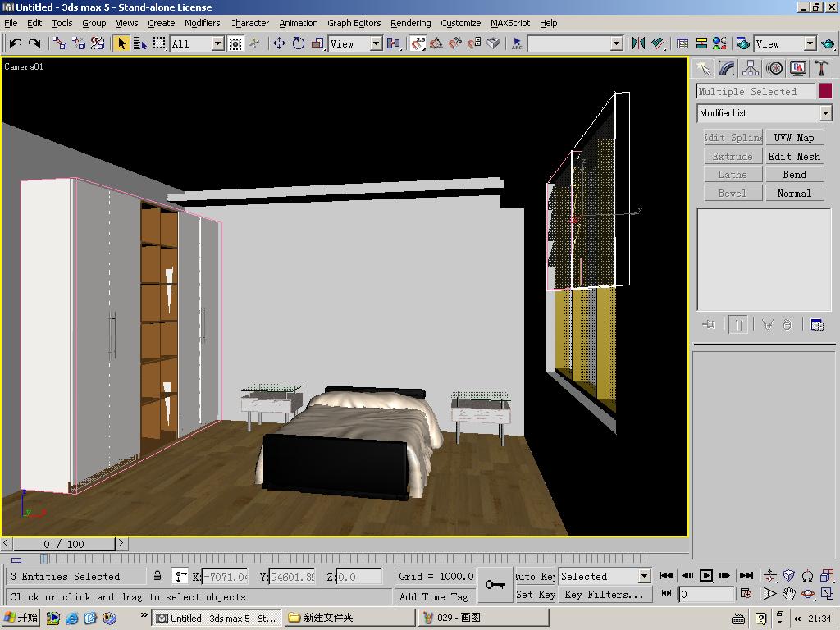The image size is (840, 630).
Task: Open the Render Scene dialog icon
Action: click(x=743, y=43)
